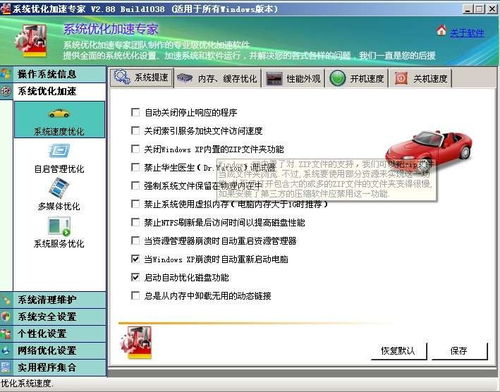Uncheck 启动自动优化磁盘功能 checkbox
500x392 pixels.
tap(135, 277)
